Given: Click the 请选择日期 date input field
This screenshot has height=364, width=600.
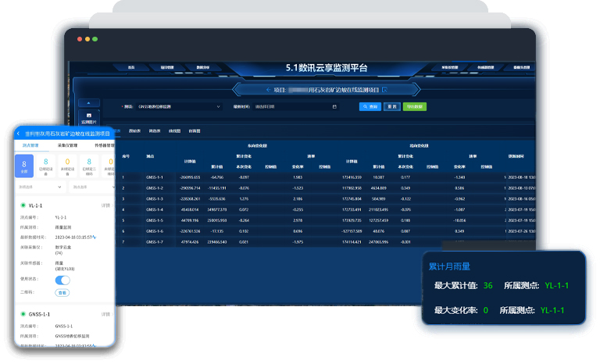Looking at the screenshot, I should point(296,107).
